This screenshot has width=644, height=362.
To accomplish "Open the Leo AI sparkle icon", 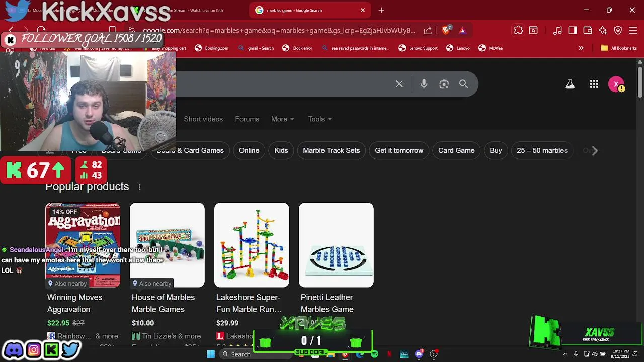I will point(603,30).
